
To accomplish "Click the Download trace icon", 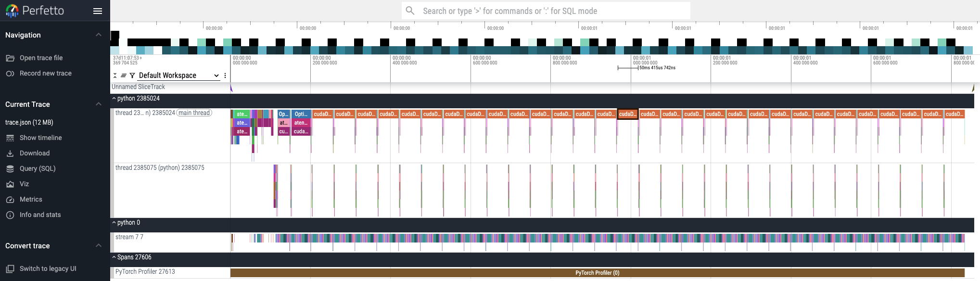I will tap(10, 153).
